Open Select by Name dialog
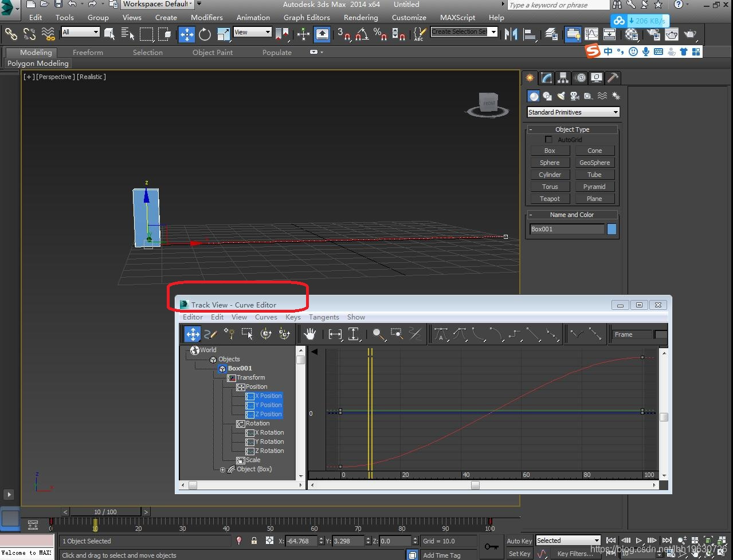The width and height of the screenshot is (733, 560). coord(128,34)
